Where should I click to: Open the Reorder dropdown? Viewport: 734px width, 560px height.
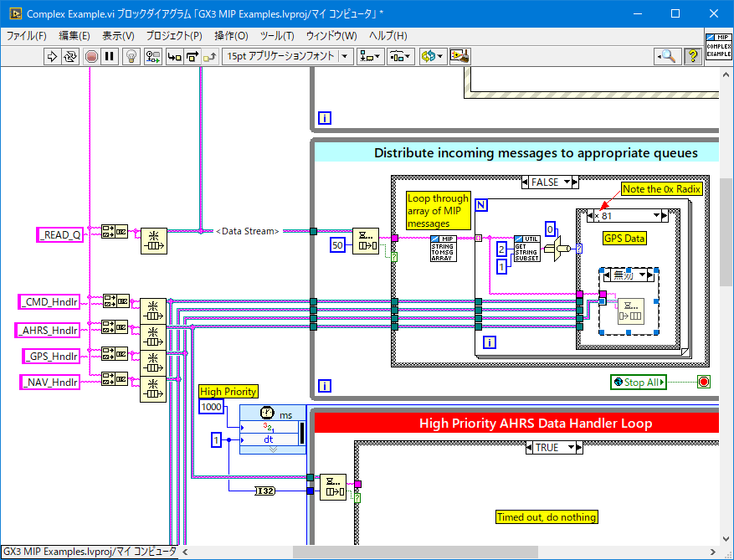pos(433,57)
